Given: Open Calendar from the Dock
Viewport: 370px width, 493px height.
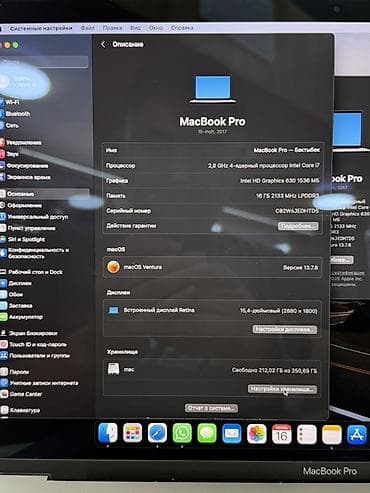Looking at the screenshot, I should pos(282,434).
